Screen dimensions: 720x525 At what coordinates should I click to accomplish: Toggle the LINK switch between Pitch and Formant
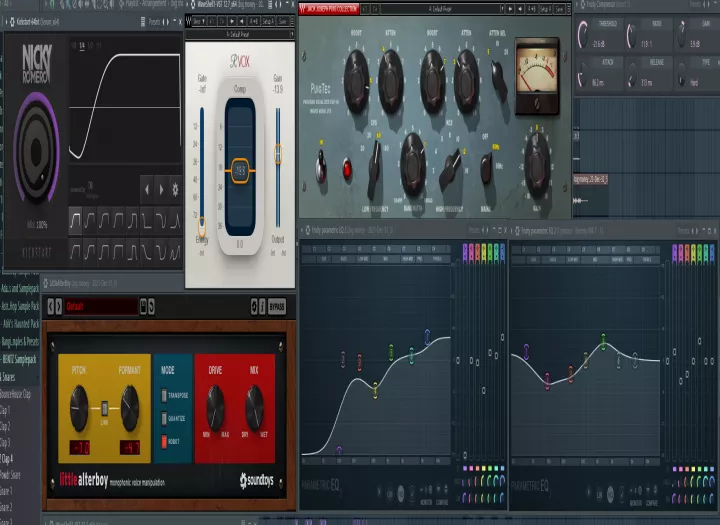coord(105,408)
